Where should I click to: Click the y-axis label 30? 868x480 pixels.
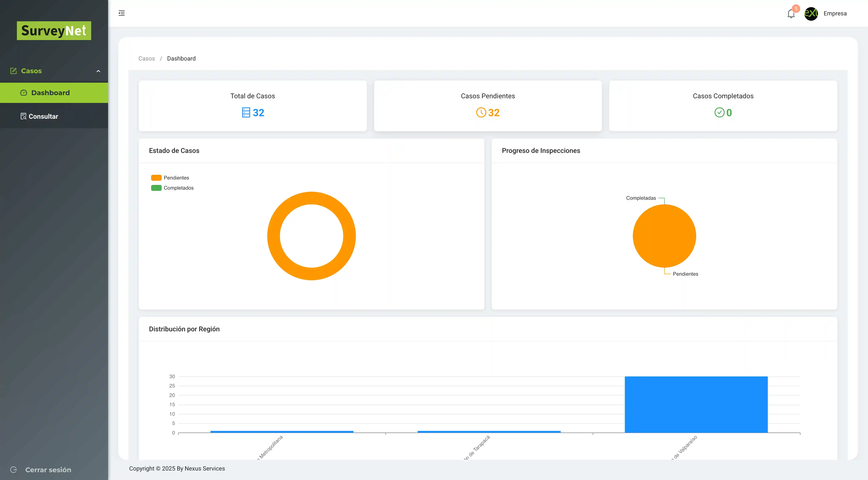point(172,376)
